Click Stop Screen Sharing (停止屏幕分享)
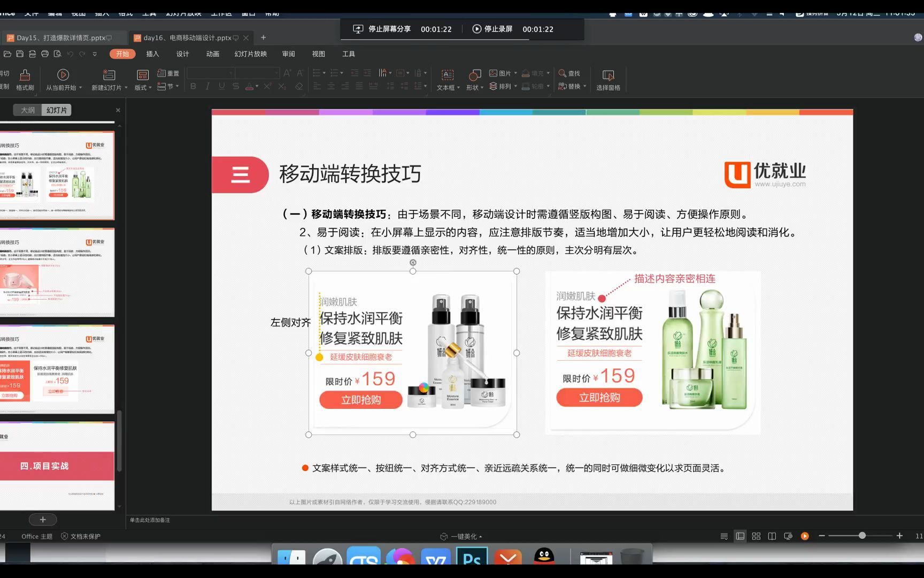This screenshot has width=924, height=578. point(382,29)
